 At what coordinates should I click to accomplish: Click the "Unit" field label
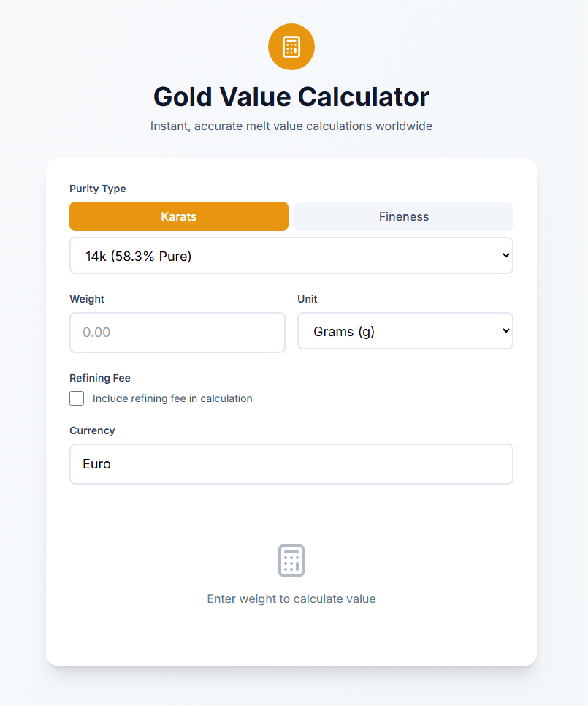click(x=308, y=299)
